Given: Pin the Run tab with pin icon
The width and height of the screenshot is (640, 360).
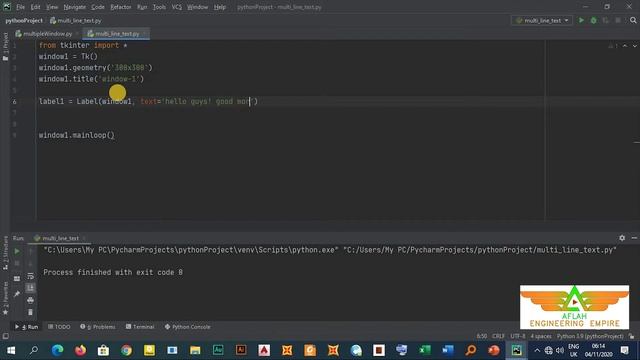Looking at the screenshot, I should pyautogui.click(x=17, y=294).
